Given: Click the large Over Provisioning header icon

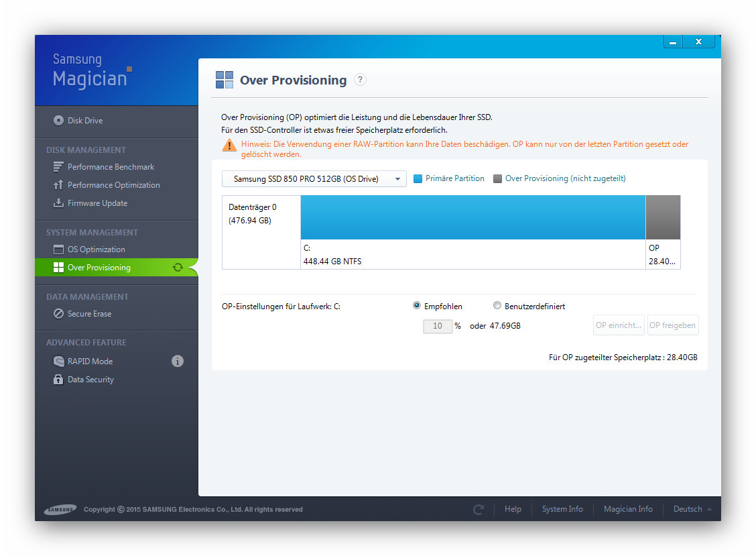Looking at the screenshot, I should [x=225, y=80].
